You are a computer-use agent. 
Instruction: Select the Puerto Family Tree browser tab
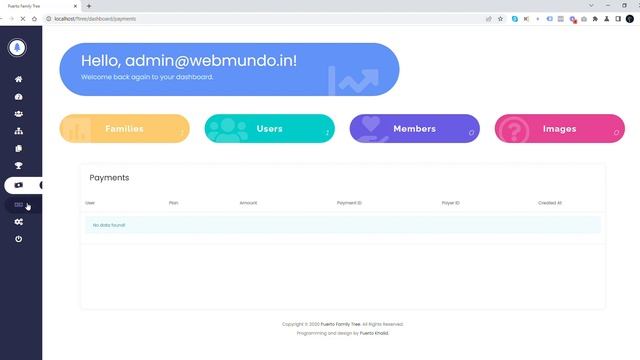40,6
